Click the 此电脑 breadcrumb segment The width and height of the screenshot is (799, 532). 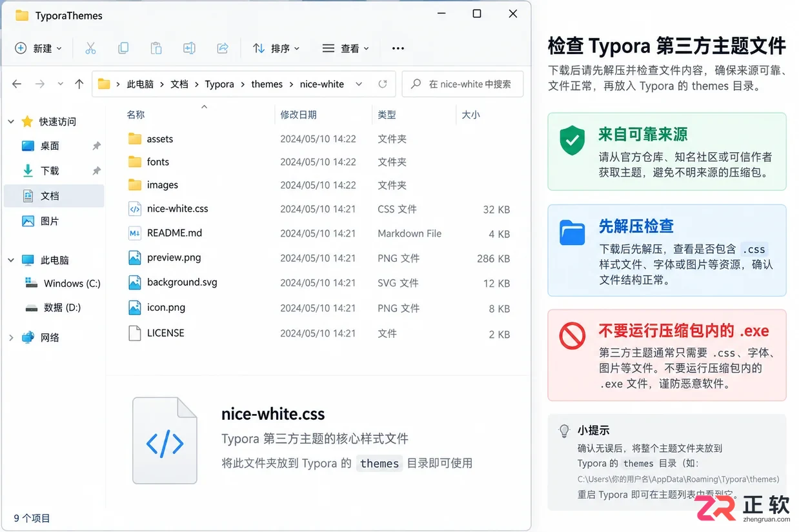pos(140,84)
